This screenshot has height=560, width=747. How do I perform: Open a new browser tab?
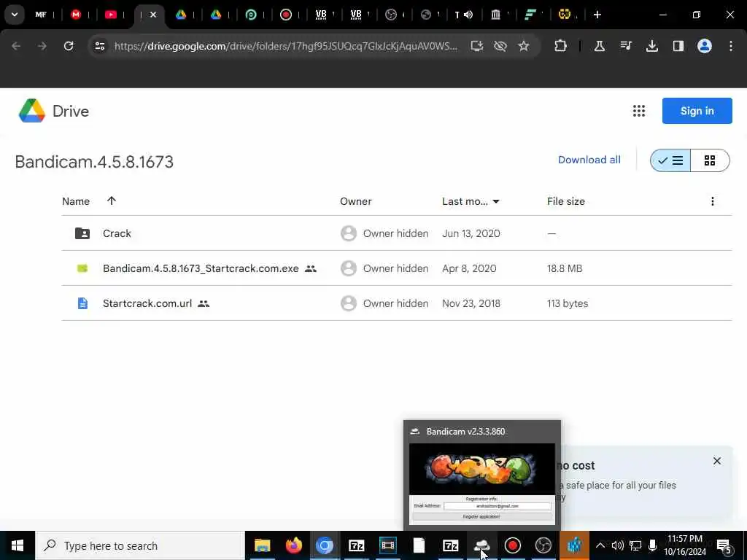[x=597, y=15]
